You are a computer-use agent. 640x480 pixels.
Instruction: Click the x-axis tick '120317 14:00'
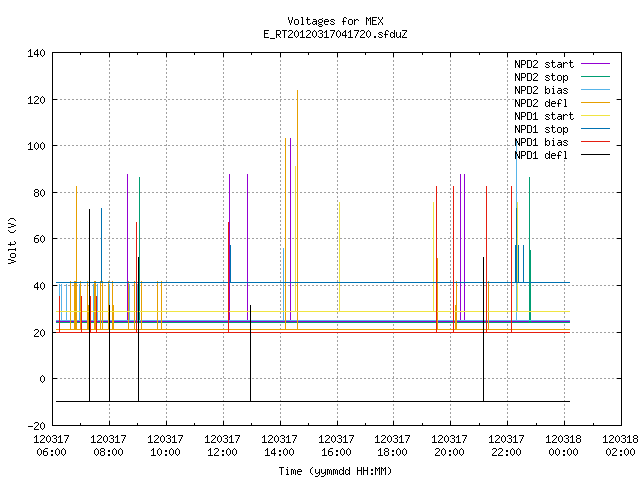279,446
